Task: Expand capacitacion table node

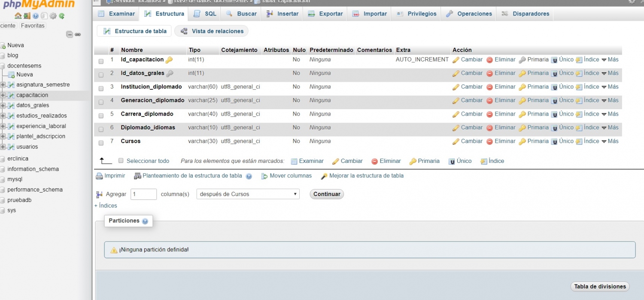Action: click(3, 95)
